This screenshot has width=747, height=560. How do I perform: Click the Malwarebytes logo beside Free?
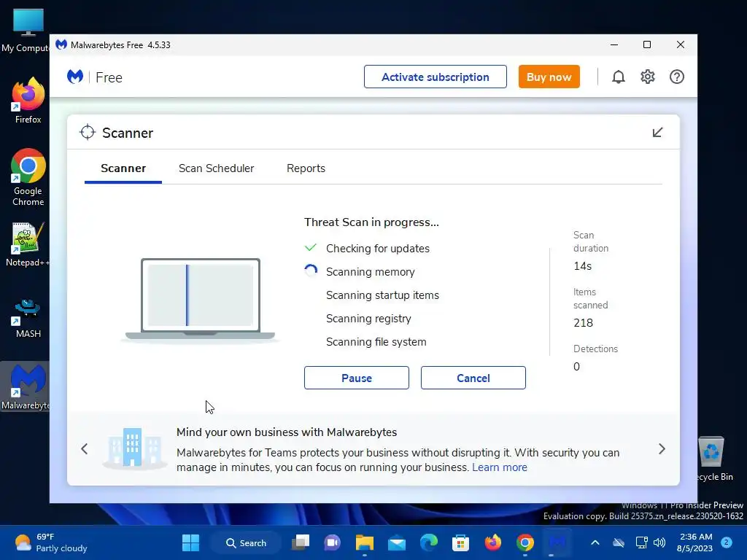[x=75, y=77]
